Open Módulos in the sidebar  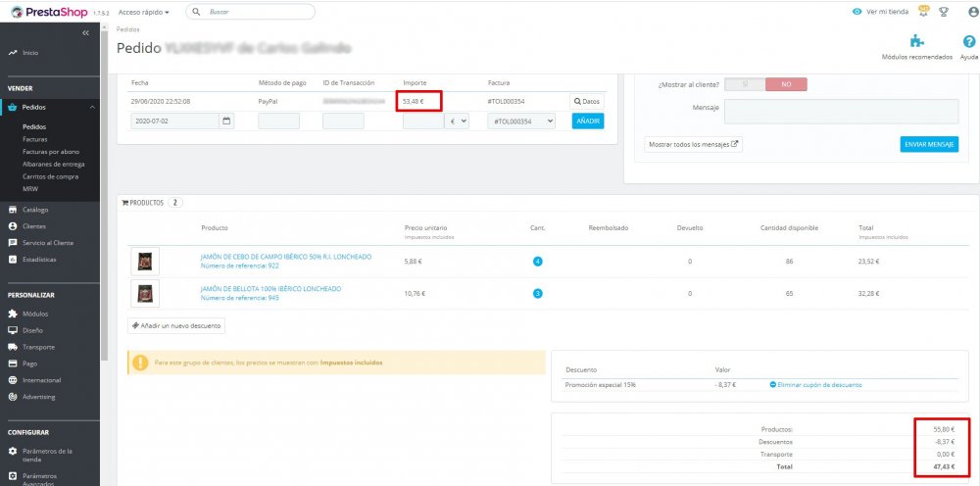pos(35,315)
